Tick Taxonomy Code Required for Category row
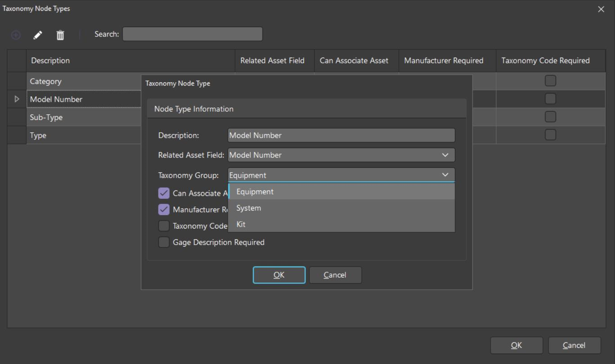615x364 pixels. [x=550, y=81]
